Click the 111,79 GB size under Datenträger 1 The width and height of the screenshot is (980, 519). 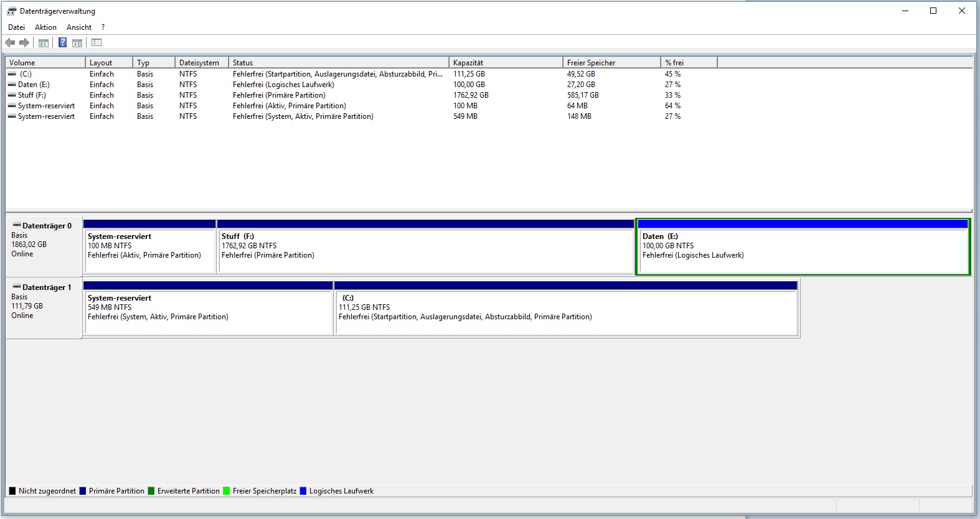pos(27,306)
